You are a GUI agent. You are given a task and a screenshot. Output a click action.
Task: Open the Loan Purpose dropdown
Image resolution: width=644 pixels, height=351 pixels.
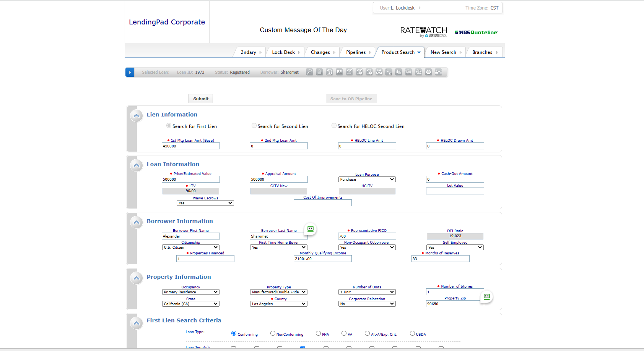pyautogui.click(x=367, y=180)
